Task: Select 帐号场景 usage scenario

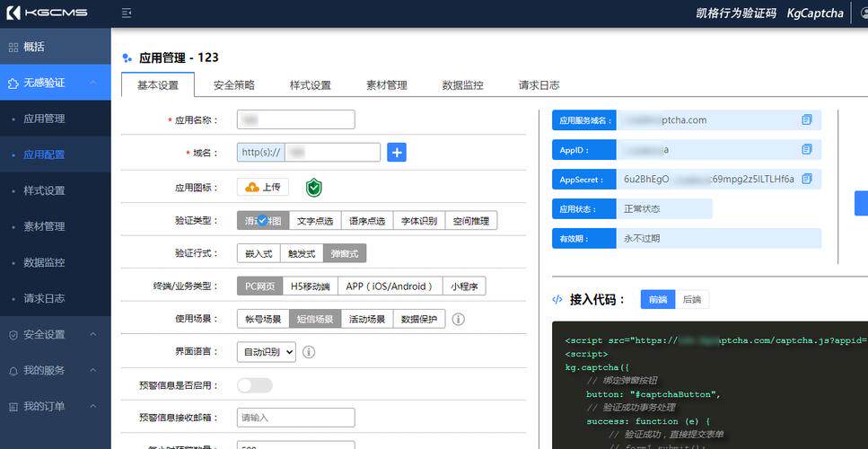Action: (x=263, y=319)
